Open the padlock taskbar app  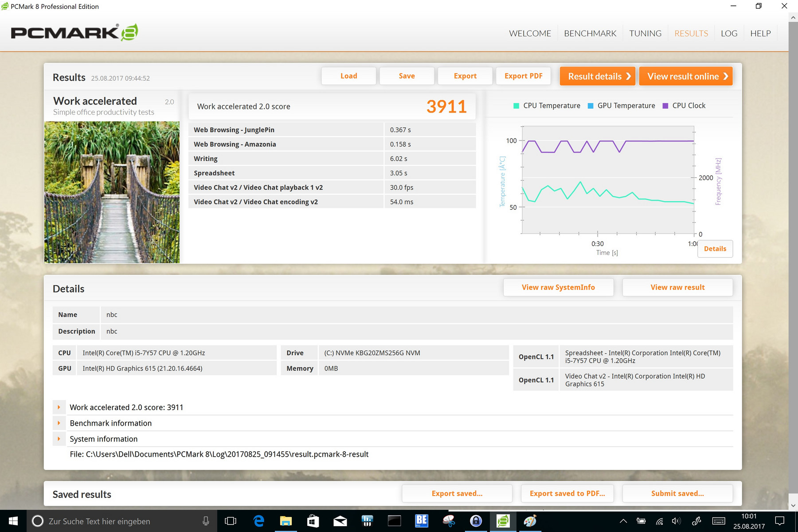click(x=476, y=521)
